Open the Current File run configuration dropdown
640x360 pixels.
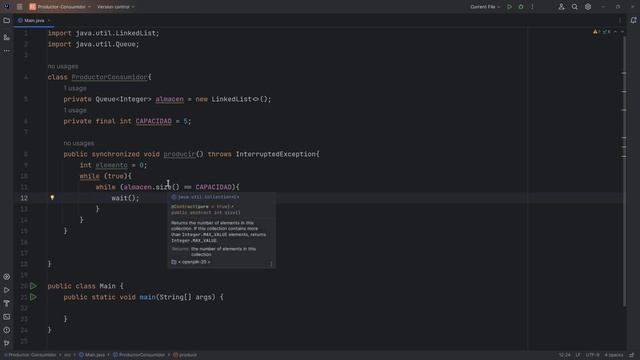point(485,7)
